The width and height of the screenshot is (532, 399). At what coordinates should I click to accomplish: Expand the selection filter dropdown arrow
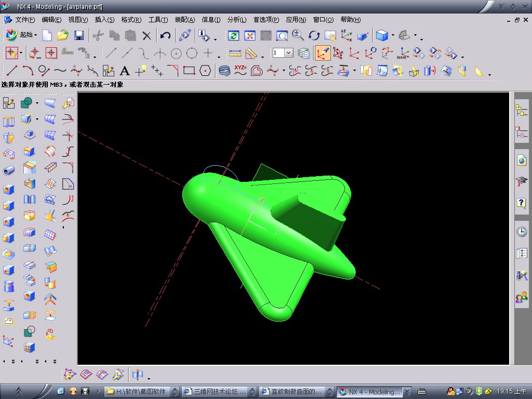coord(21,52)
